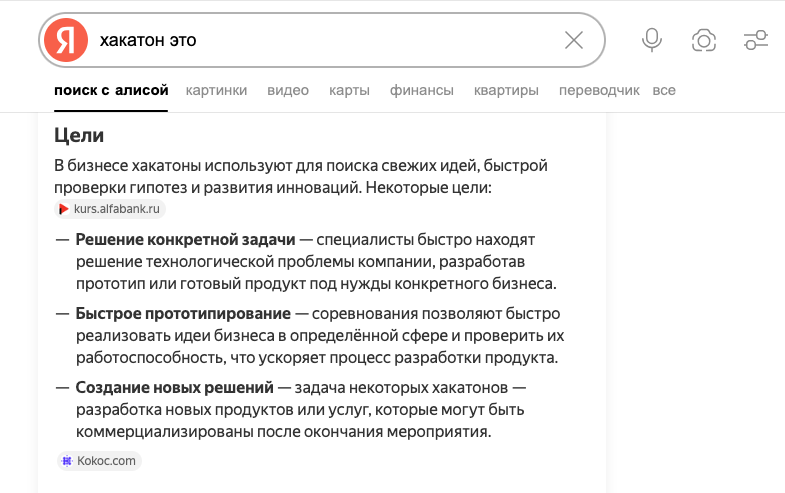Image resolution: width=785 pixels, height=493 pixels.
Task: Open image search camera icon
Action: (704, 40)
